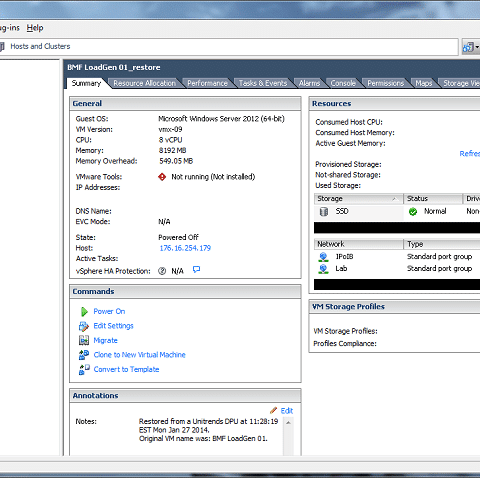Click the Annotations notes text

[208, 430]
